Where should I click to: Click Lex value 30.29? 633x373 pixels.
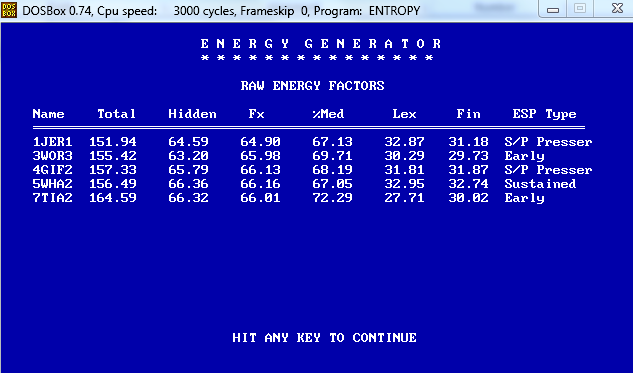click(x=404, y=156)
